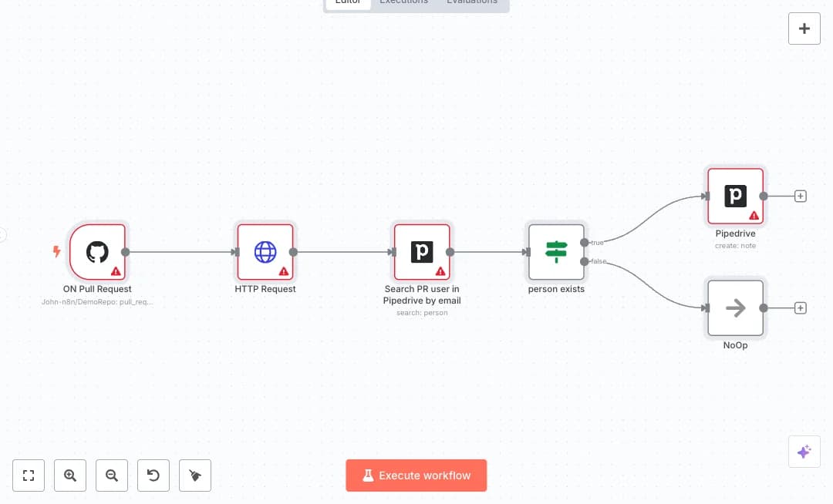Click the Execute workflow button
The image size is (833, 504).
pos(416,475)
